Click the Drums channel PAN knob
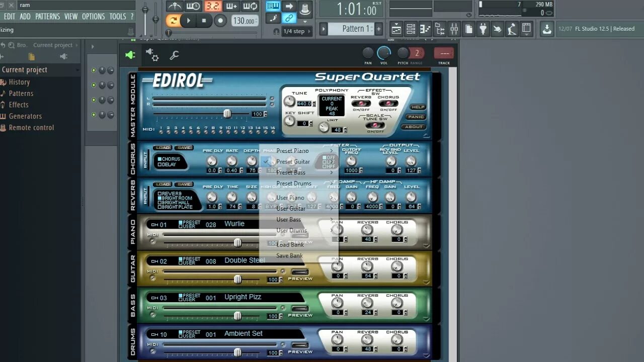The image size is (644, 362). point(337,339)
